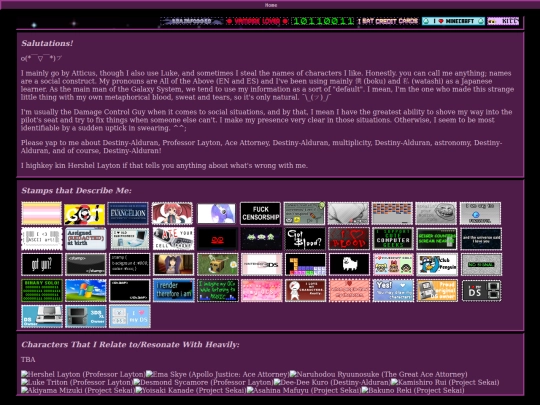Click the trollface stamp
The image size is (540, 405).
(436, 214)
